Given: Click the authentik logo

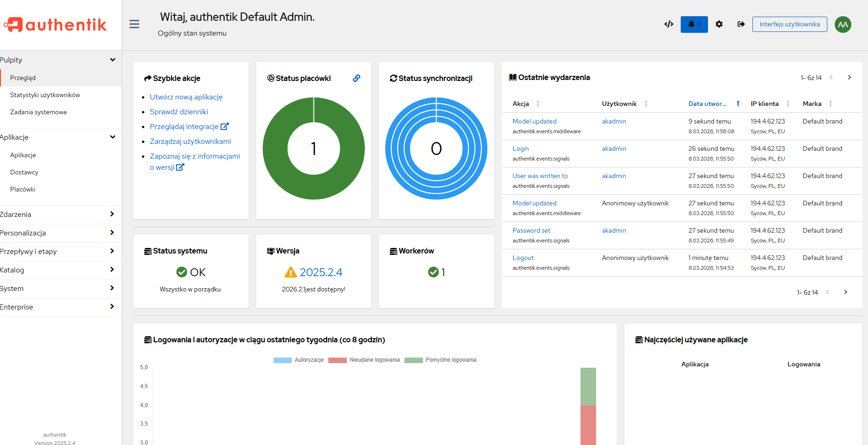Looking at the screenshot, I should point(55,25).
